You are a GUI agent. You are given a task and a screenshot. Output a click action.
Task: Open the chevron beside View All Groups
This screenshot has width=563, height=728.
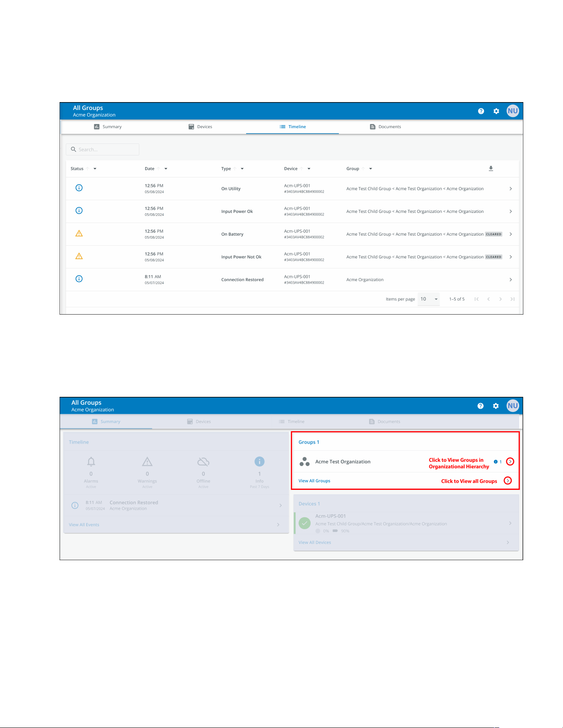(508, 481)
